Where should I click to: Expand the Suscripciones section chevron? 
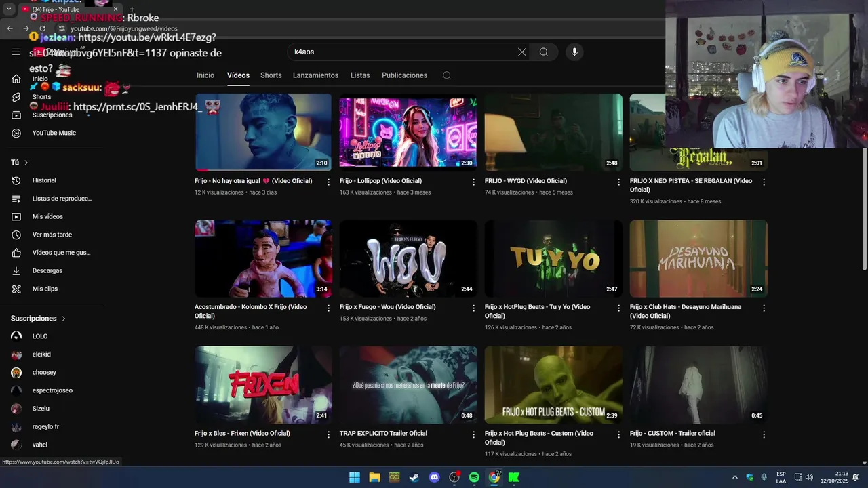coord(64,319)
